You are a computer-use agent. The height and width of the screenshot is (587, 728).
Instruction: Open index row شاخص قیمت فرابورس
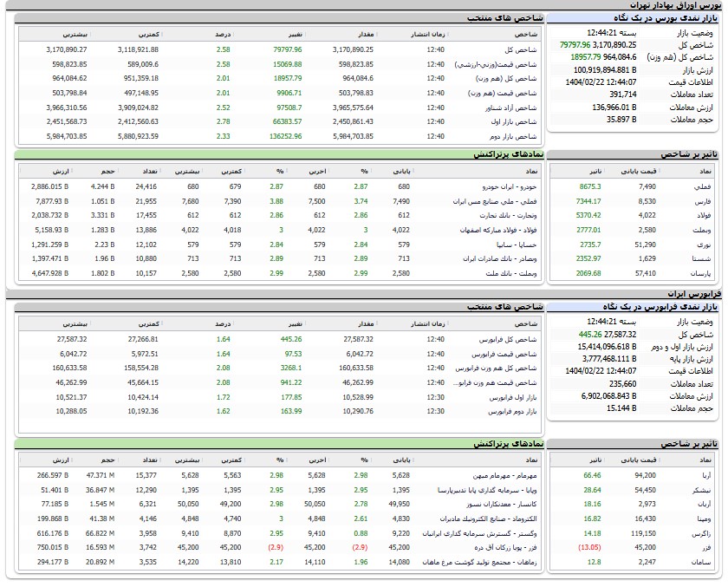pyautogui.click(x=280, y=354)
